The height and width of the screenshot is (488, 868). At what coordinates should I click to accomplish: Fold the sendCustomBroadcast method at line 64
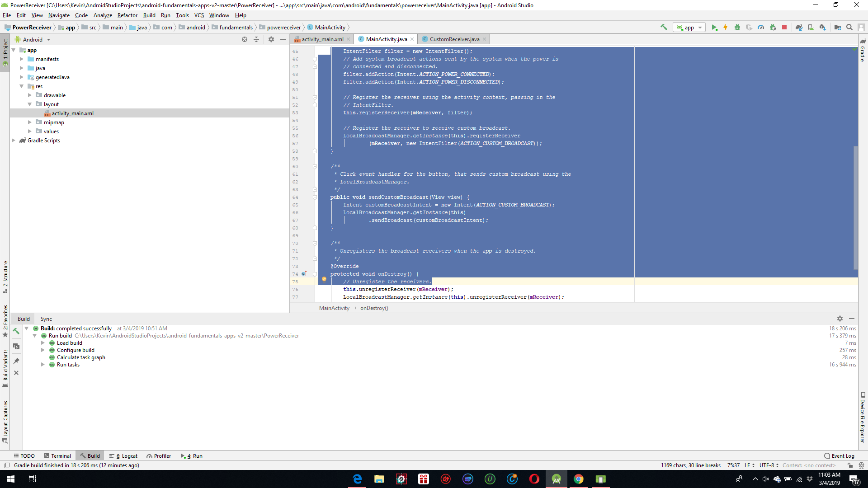pyautogui.click(x=315, y=197)
